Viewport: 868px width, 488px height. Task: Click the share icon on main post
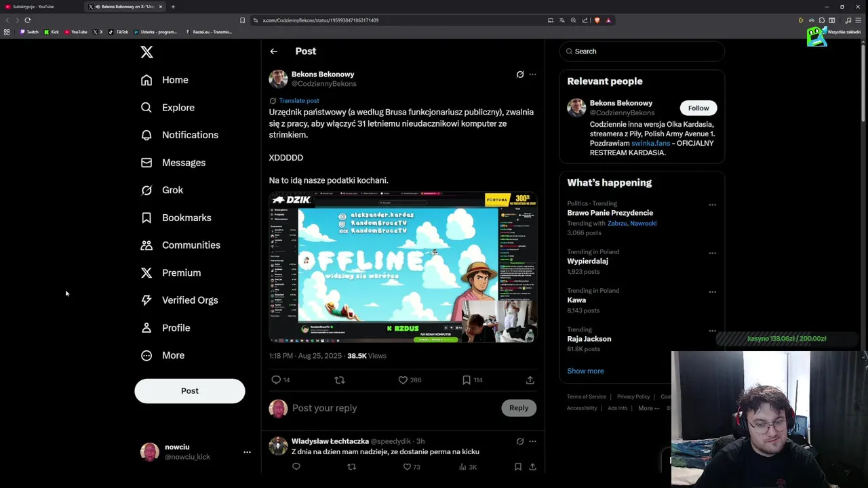[530, 380]
